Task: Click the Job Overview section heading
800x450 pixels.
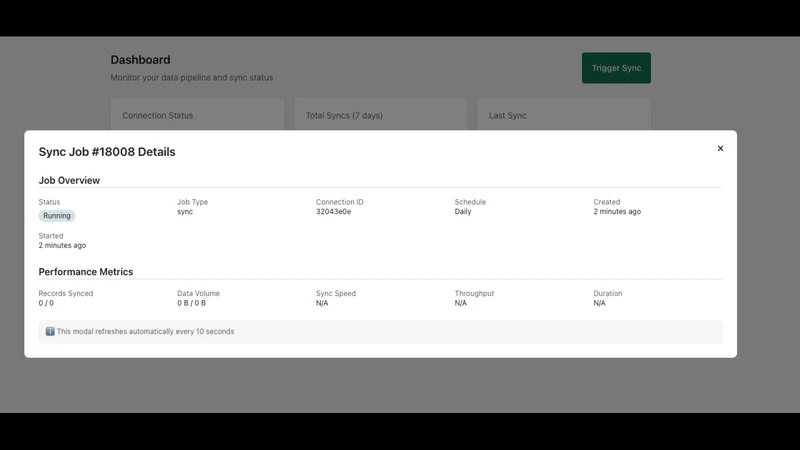Action: coord(69,180)
